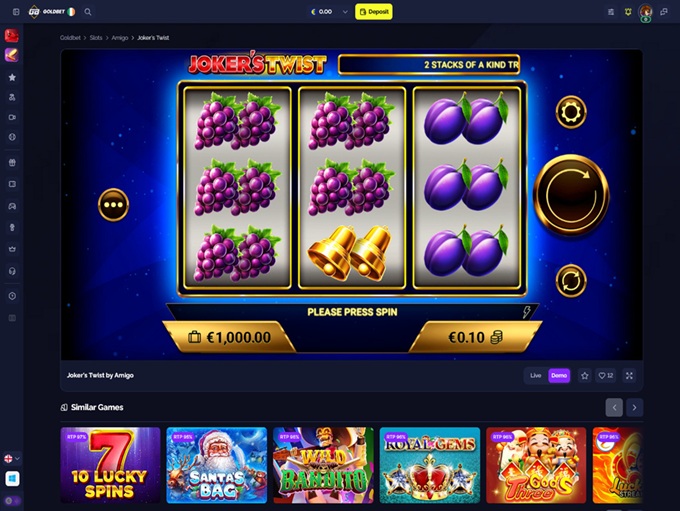Open the three-dots game menu button

pyautogui.click(x=114, y=205)
